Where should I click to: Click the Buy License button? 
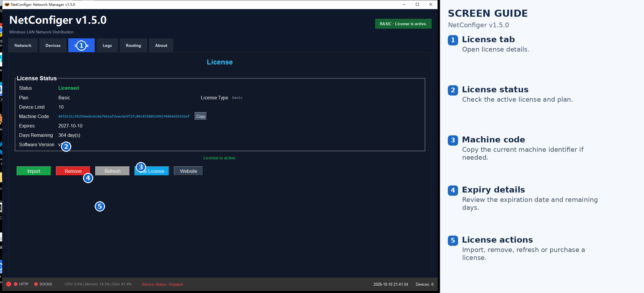pyautogui.click(x=152, y=171)
